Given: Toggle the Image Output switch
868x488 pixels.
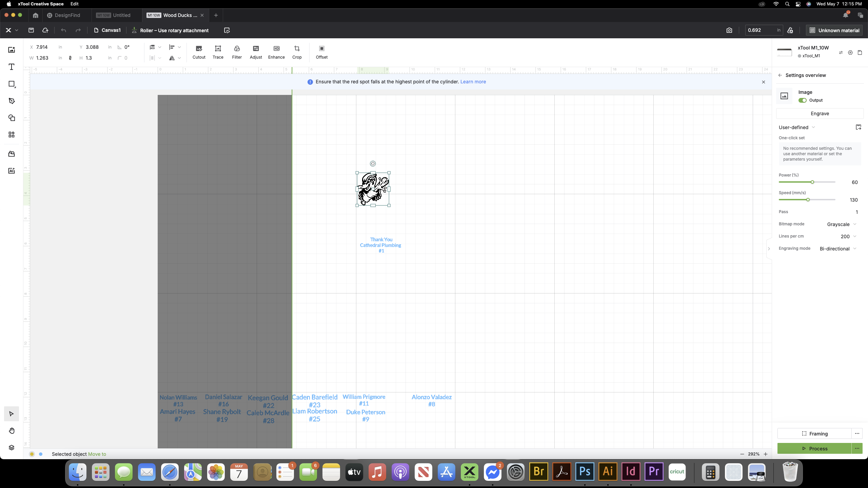Looking at the screenshot, I should click(x=803, y=100).
